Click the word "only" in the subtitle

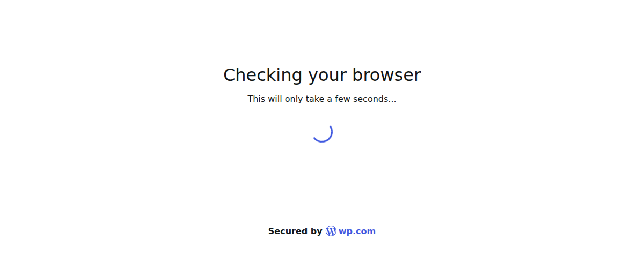(294, 99)
